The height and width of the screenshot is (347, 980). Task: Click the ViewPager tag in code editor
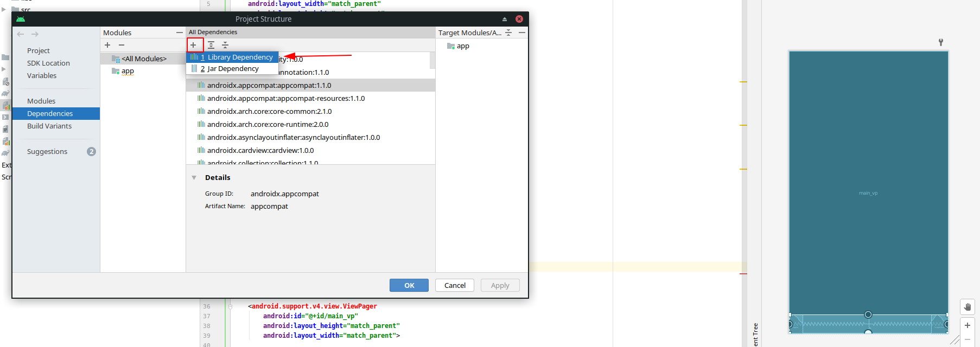(x=314, y=306)
